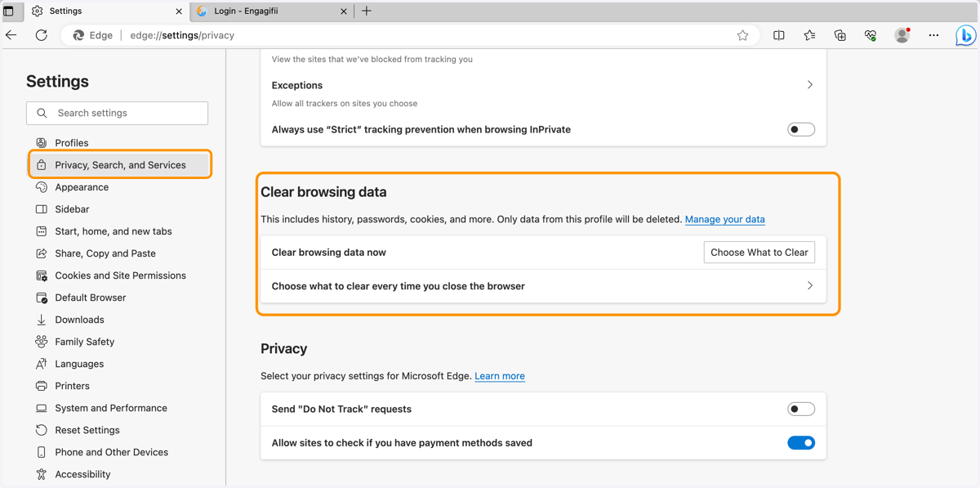
Task: Click the Search settings input field
Action: point(118,113)
